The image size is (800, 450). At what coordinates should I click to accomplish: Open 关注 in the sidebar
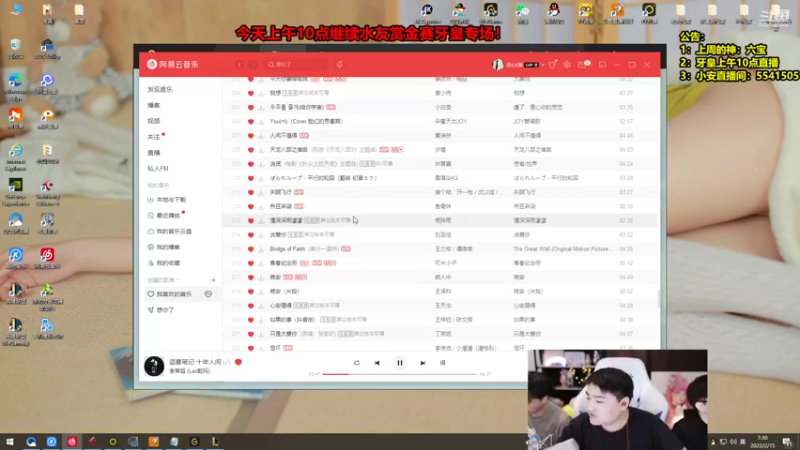point(154,137)
